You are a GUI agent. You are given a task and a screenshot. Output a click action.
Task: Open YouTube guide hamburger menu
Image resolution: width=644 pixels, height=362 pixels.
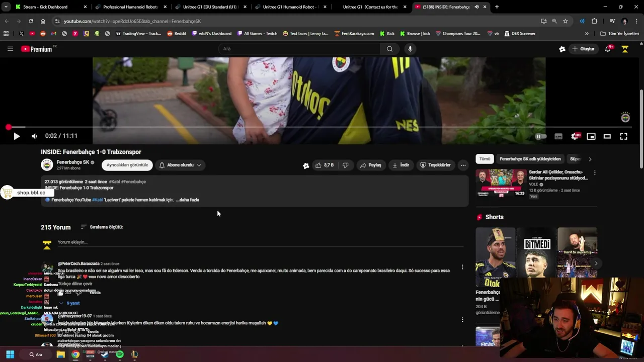[x=10, y=49]
